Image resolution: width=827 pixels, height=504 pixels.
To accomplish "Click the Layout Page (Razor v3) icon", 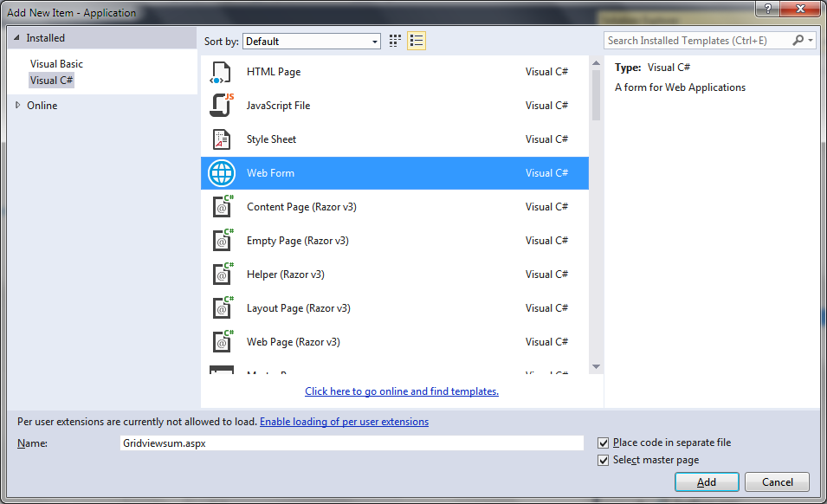I will click(x=223, y=308).
